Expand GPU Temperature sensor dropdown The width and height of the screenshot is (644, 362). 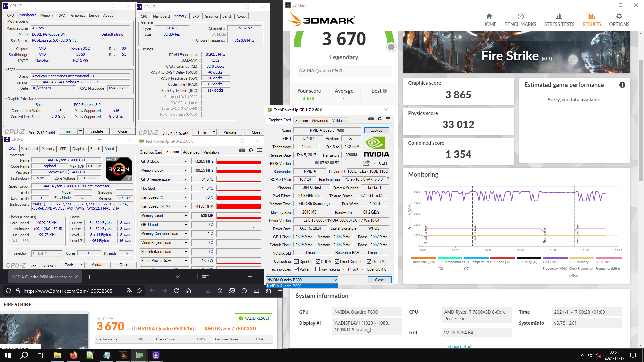(x=186, y=179)
